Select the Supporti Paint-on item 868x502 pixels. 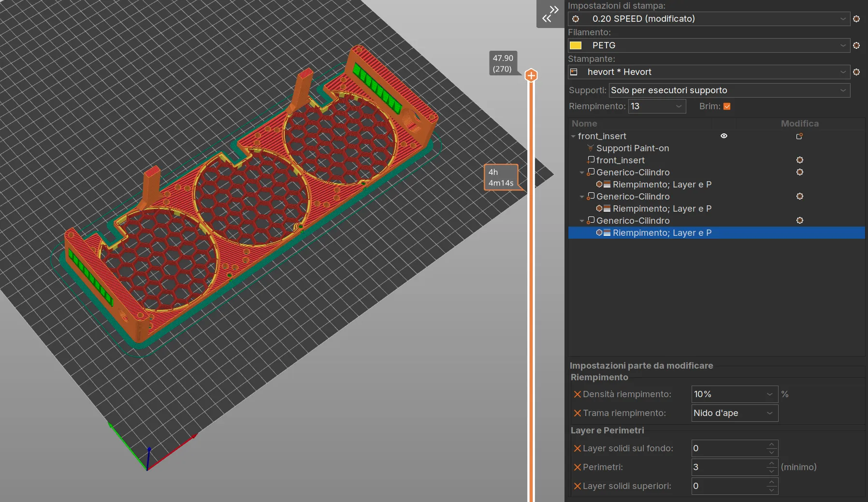[632, 148]
